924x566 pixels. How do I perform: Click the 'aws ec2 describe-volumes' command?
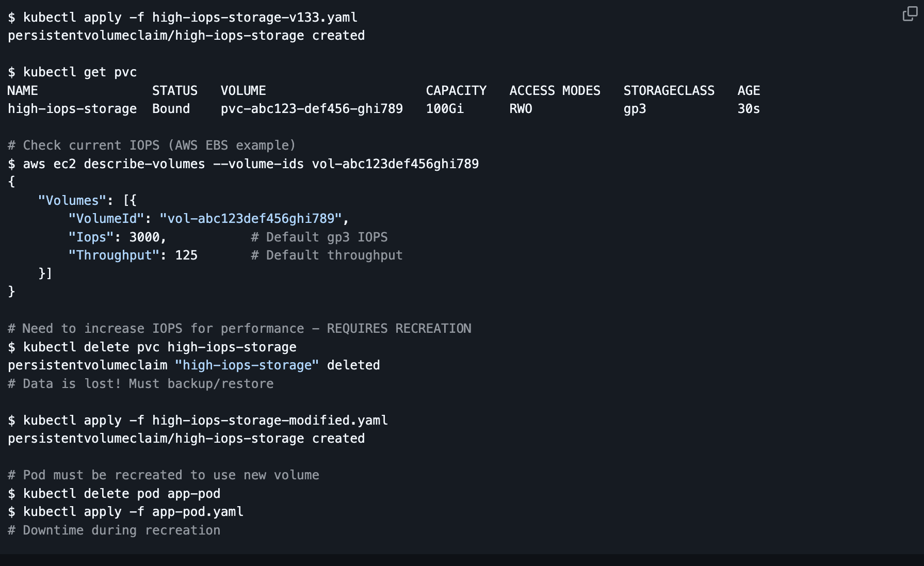(114, 164)
